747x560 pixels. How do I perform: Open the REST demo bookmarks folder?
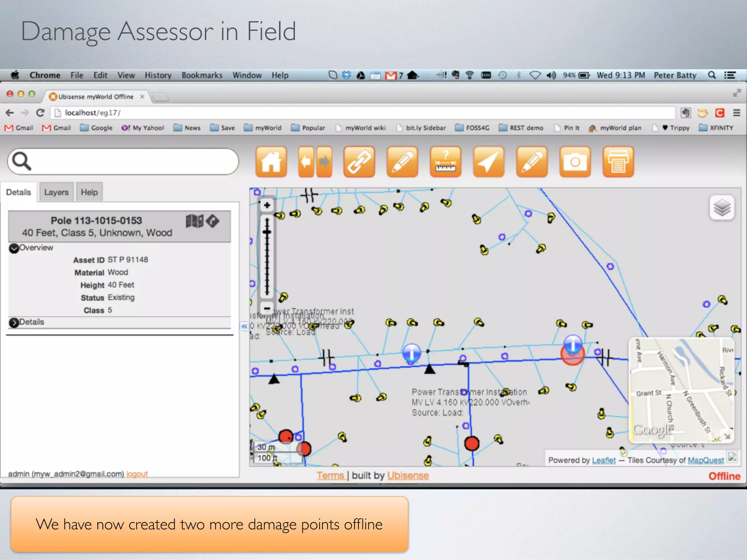point(521,128)
